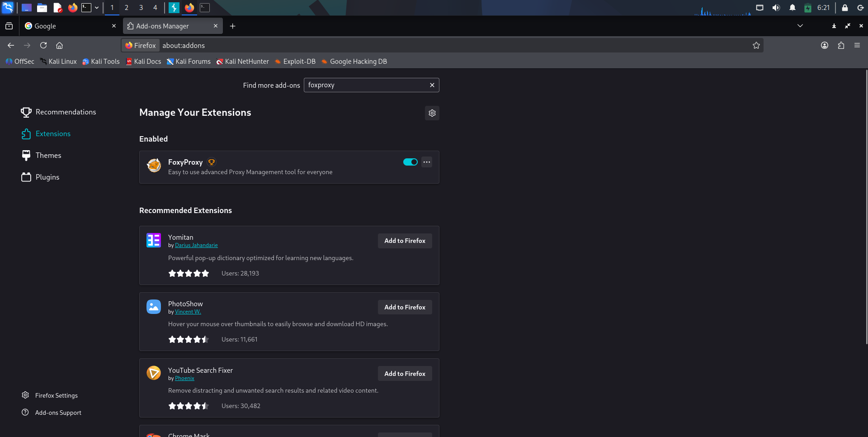This screenshot has width=868, height=437.
Task: Switch to the Google tab
Action: click(x=71, y=26)
